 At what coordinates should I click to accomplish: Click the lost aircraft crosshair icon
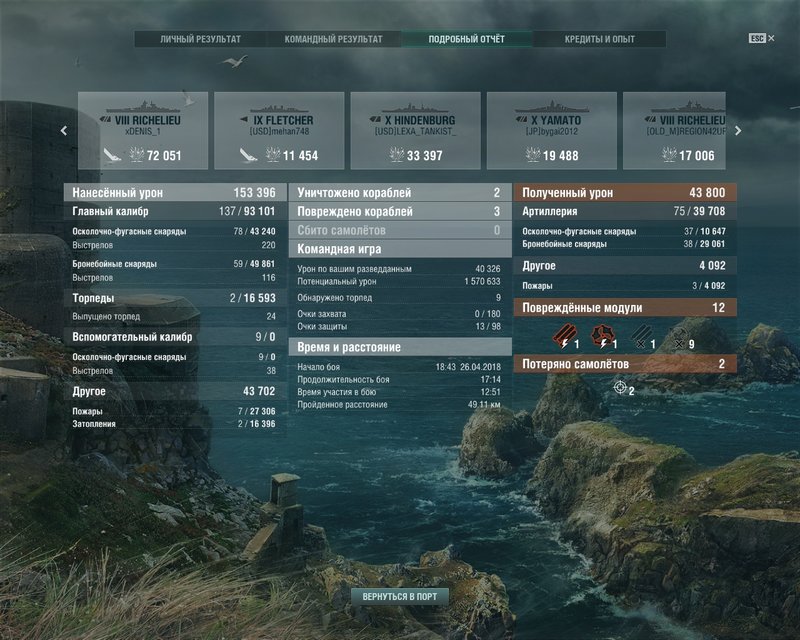[x=620, y=387]
